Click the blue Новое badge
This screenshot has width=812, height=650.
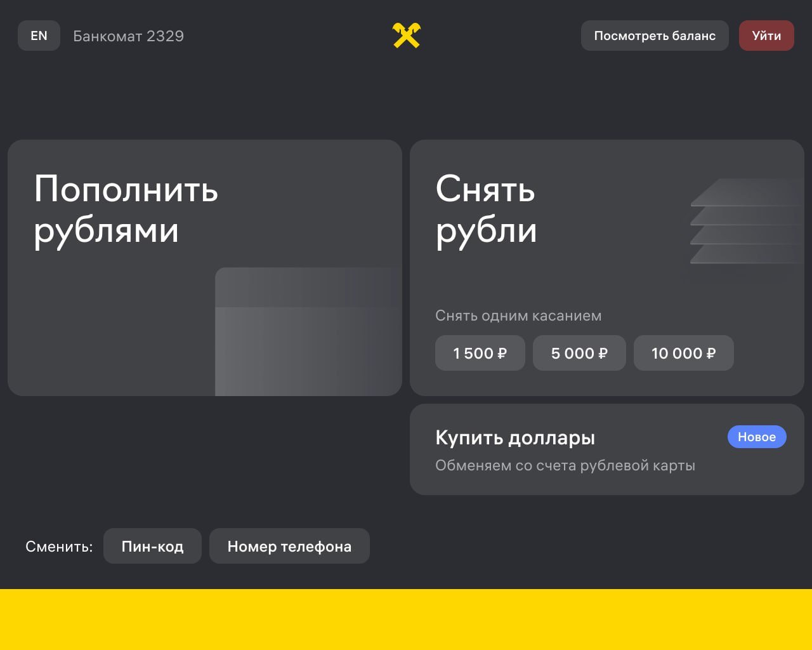tap(757, 437)
